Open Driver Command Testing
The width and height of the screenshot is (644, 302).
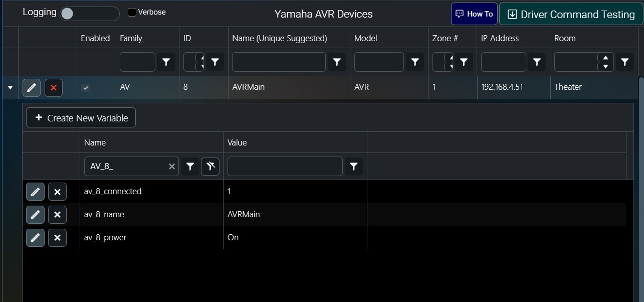571,14
